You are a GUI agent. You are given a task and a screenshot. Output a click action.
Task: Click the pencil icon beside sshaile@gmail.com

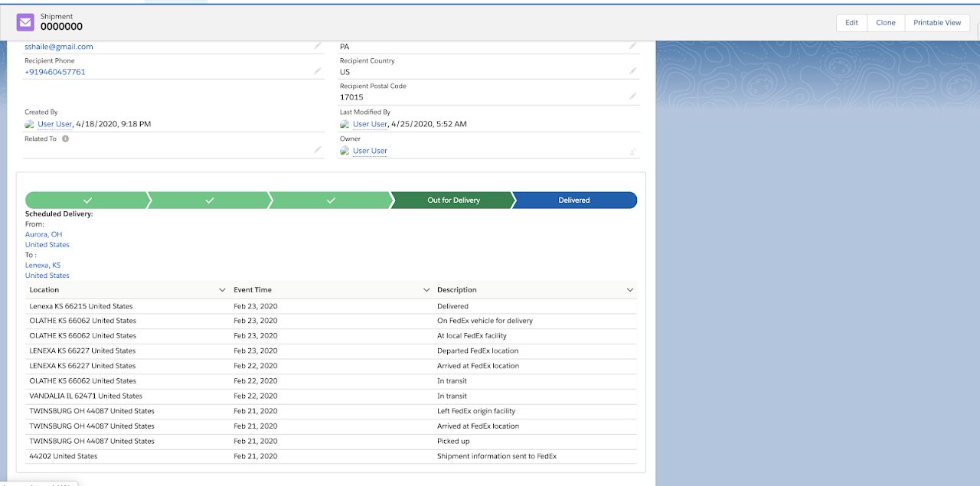[x=317, y=46]
